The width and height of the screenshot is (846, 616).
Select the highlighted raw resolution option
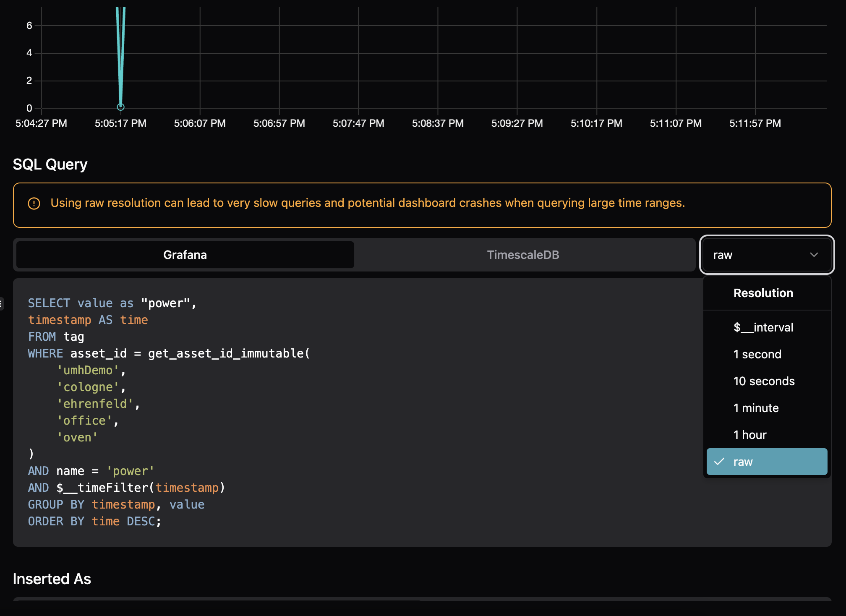coord(767,462)
